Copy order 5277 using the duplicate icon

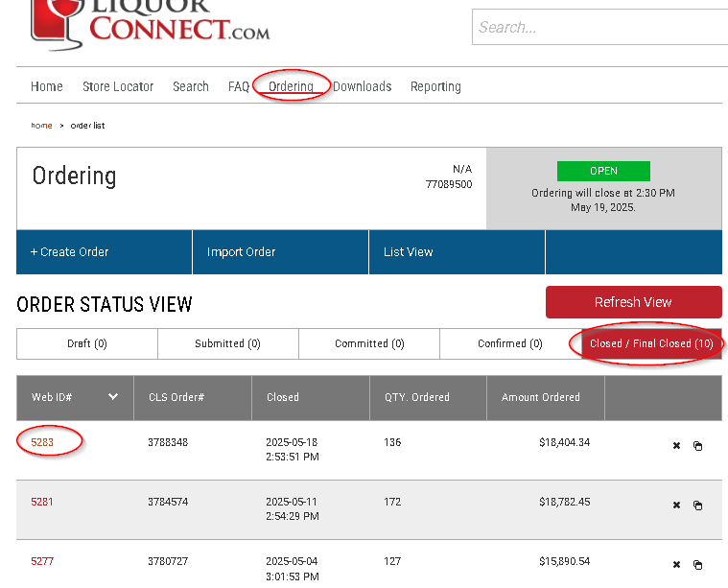pyautogui.click(x=697, y=565)
